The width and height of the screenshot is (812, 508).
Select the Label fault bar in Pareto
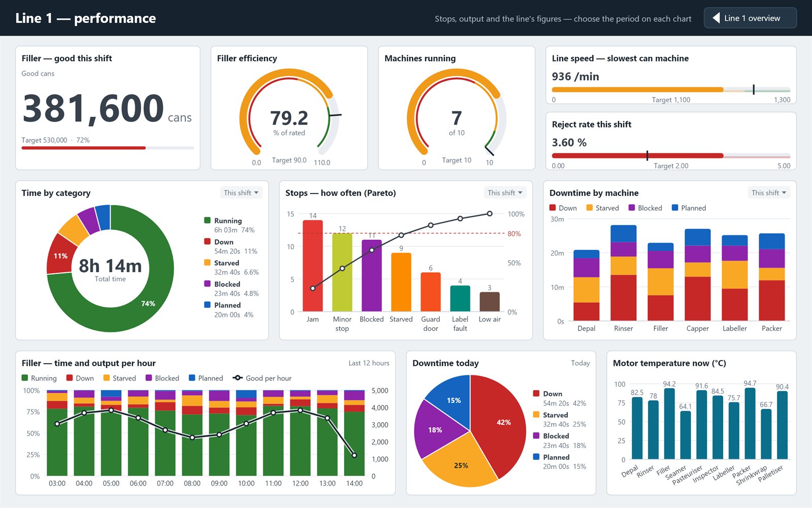pyautogui.click(x=460, y=298)
